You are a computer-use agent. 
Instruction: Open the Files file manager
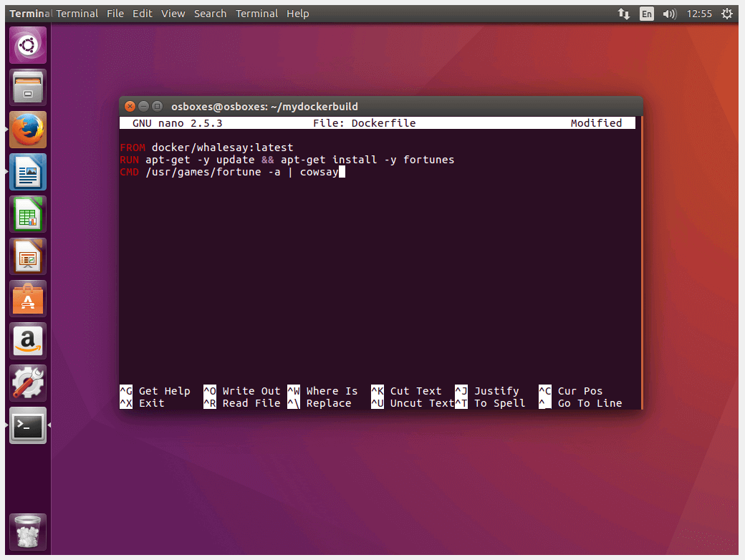[27, 87]
